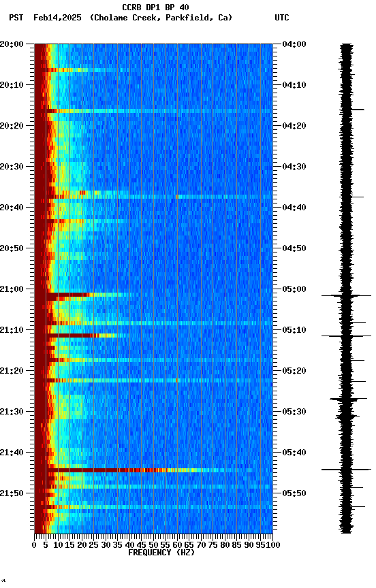Click the 'FREQUENCY (HZ)' axis label
Viewport: 376px width, 588px height.
161,553
